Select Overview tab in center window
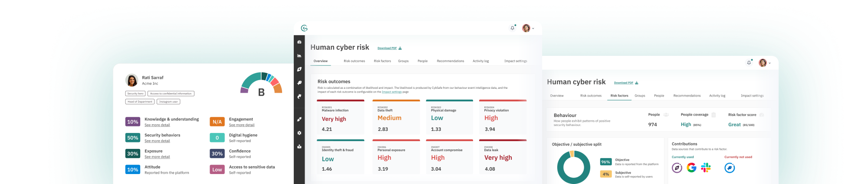Screen dimensions: 868x184 coord(321,61)
